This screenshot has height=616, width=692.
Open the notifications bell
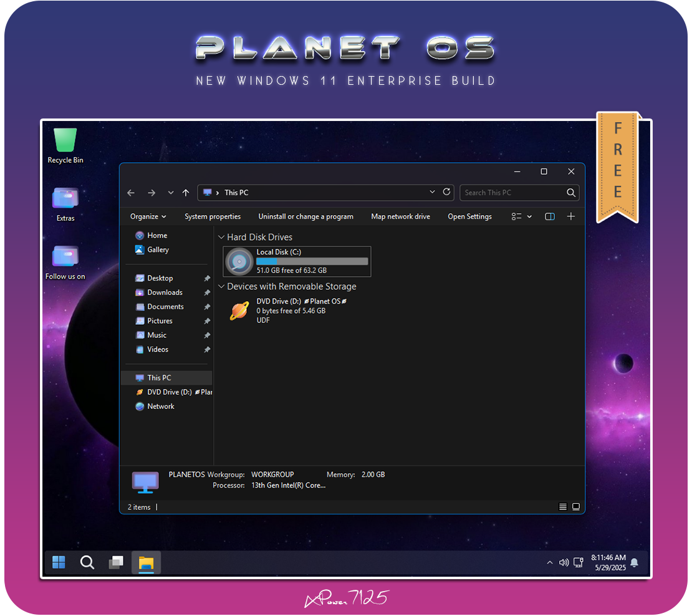635,562
